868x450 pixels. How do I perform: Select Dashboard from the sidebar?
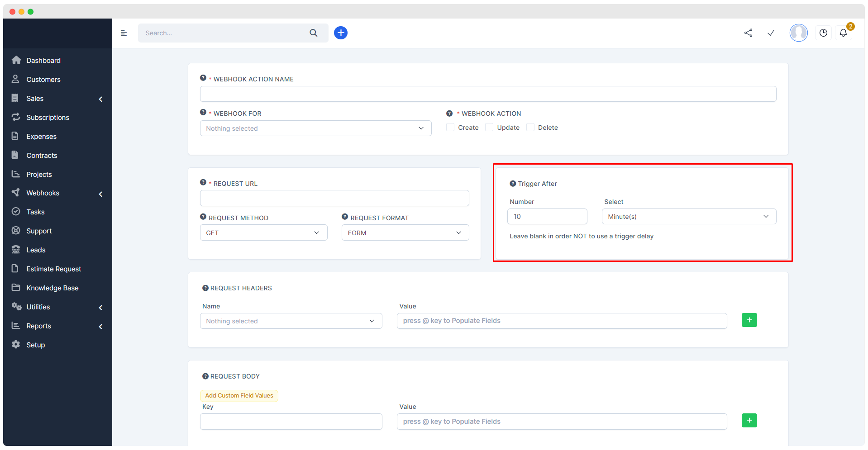(43, 60)
